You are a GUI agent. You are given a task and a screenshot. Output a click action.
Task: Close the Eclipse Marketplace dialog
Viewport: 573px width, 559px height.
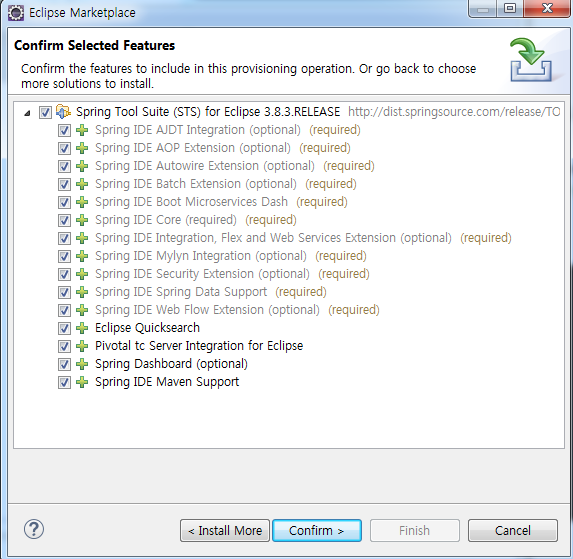(x=547, y=8)
